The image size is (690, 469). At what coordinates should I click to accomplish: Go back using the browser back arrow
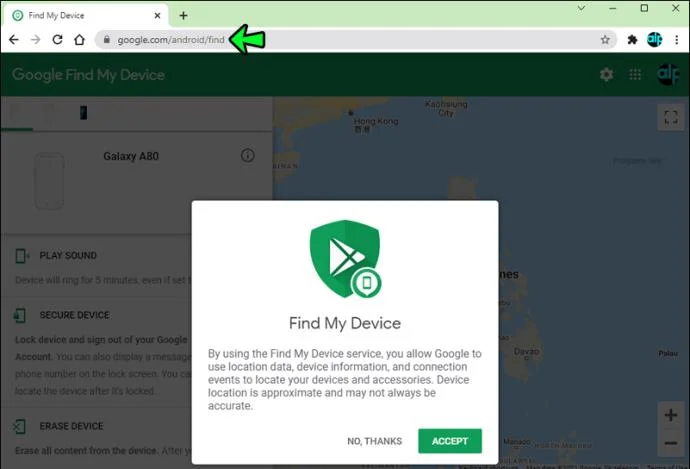pyautogui.click(x=14, y=40)
